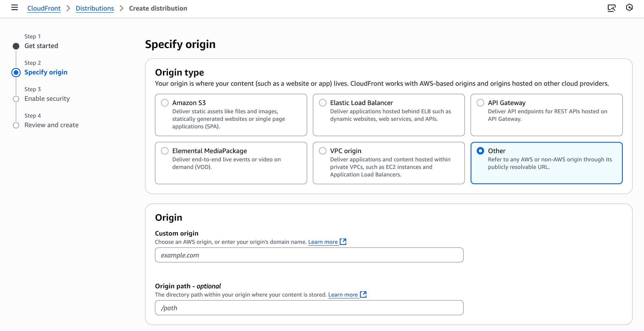Open Learn more link for Origin path
The width and height of the screenshot is (644, 331).
click(x=343, y=295)
